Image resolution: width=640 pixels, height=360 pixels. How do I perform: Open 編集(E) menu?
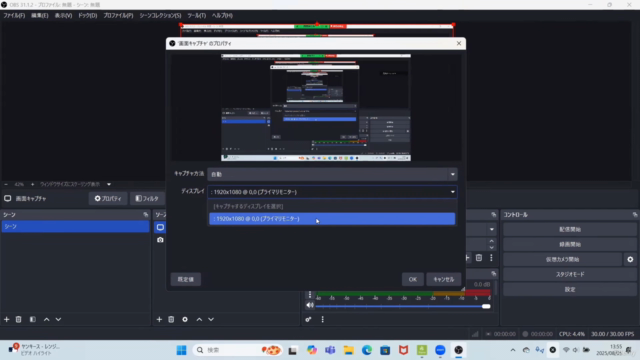click(x=40, y=16)
